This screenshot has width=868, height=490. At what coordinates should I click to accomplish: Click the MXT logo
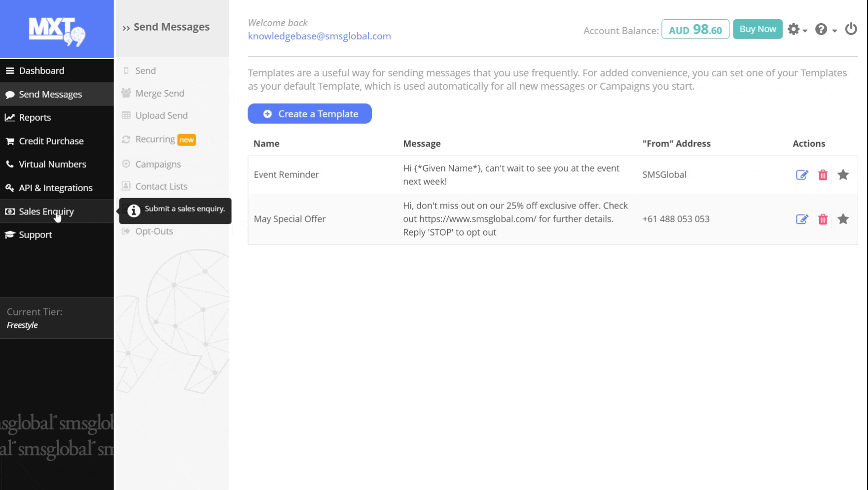click(57, 31)
